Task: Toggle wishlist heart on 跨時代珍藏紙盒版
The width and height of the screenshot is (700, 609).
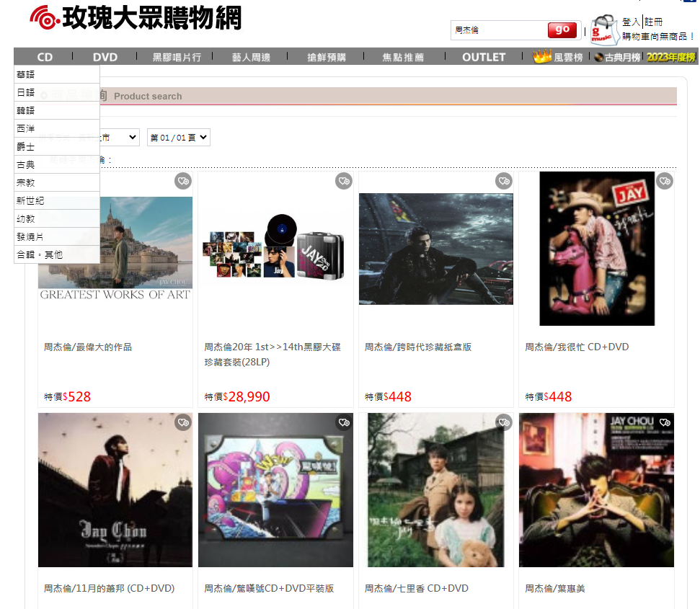Action: coord(503,181)
